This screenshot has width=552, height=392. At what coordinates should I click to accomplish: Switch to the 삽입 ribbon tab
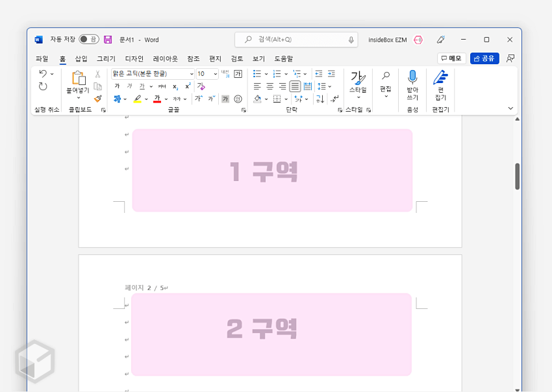(x=81, y=58)
